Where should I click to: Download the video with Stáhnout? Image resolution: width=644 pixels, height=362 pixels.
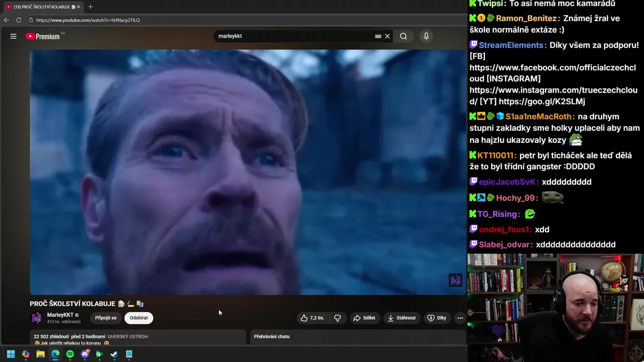pyautogui.click(x=401, y=318)
